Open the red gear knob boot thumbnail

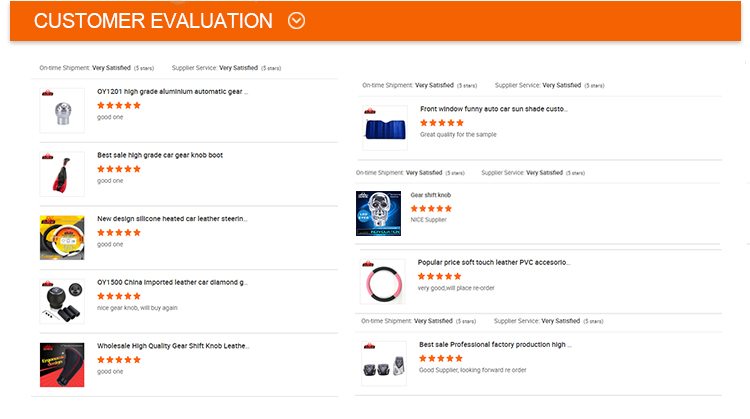[61, 174]
